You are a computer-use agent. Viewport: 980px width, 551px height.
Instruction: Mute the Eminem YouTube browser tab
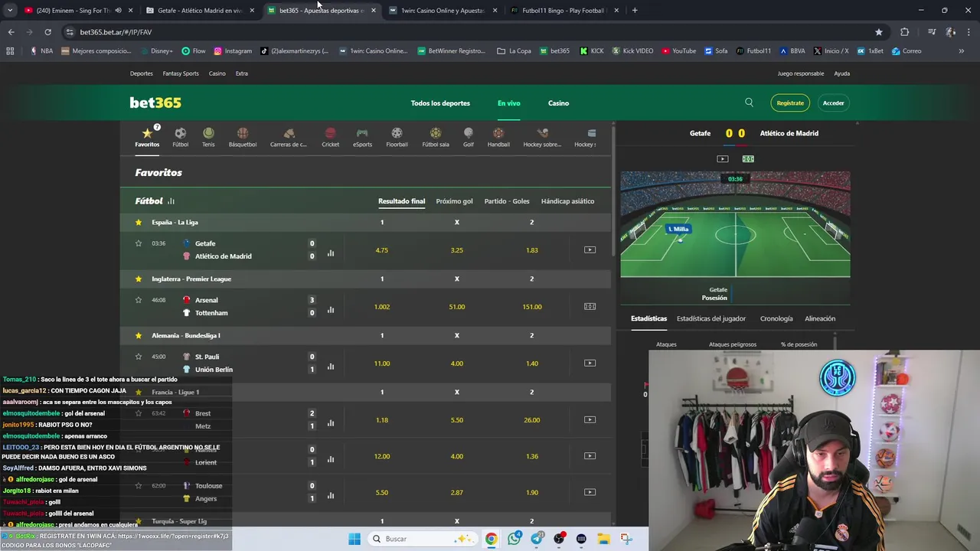[118, 10]
